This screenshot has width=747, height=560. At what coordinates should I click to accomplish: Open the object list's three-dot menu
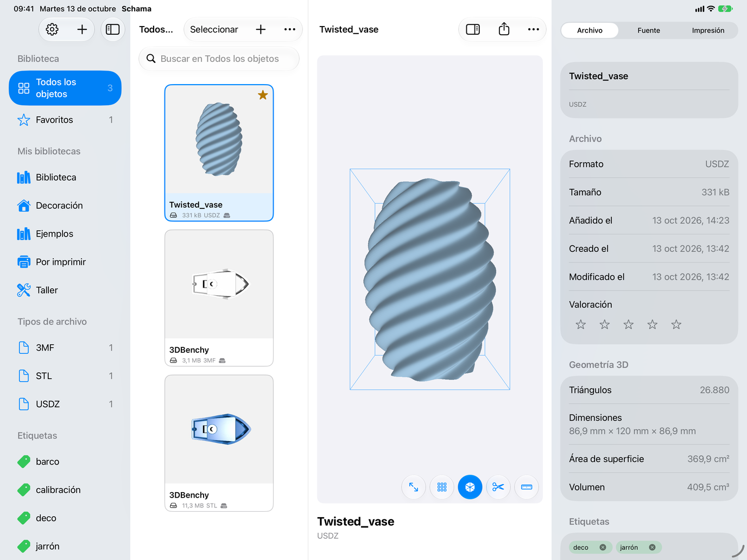click(290, 29)
